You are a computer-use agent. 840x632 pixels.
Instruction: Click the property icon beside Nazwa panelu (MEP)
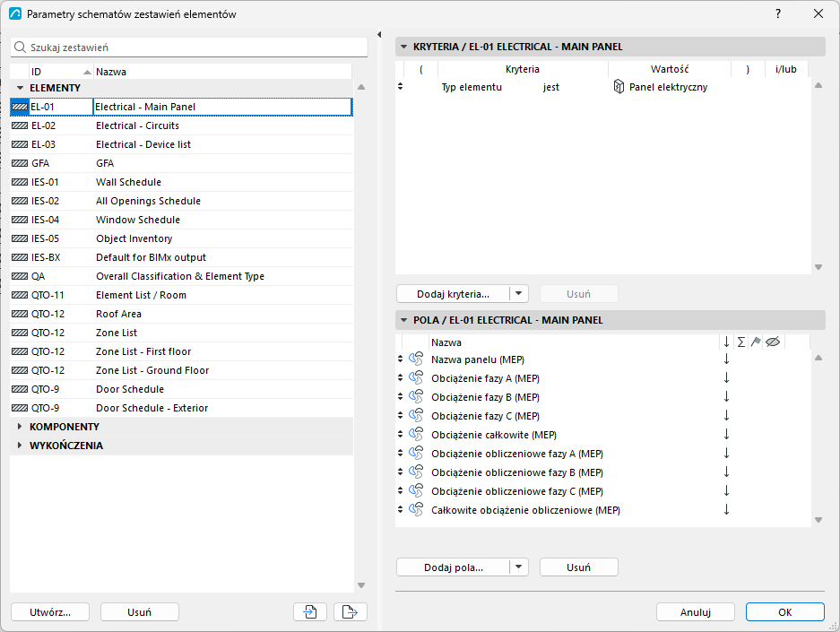416,359
